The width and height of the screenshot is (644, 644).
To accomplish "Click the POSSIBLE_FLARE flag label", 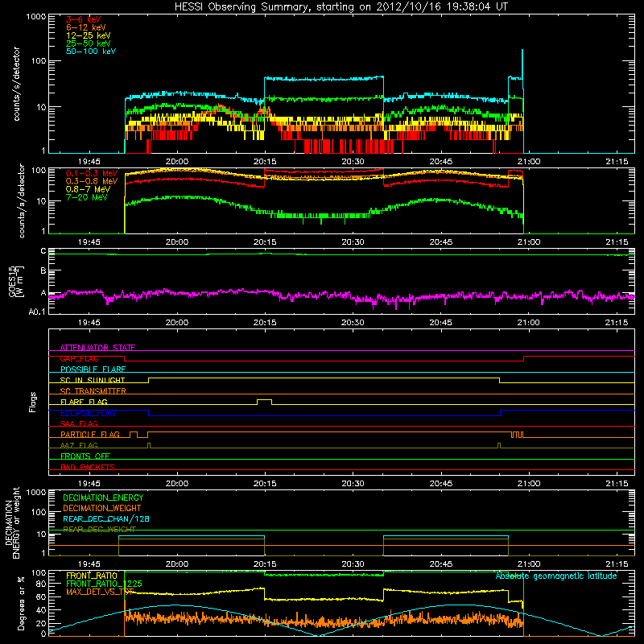I will pyautogui.click(x=93, y=369).
